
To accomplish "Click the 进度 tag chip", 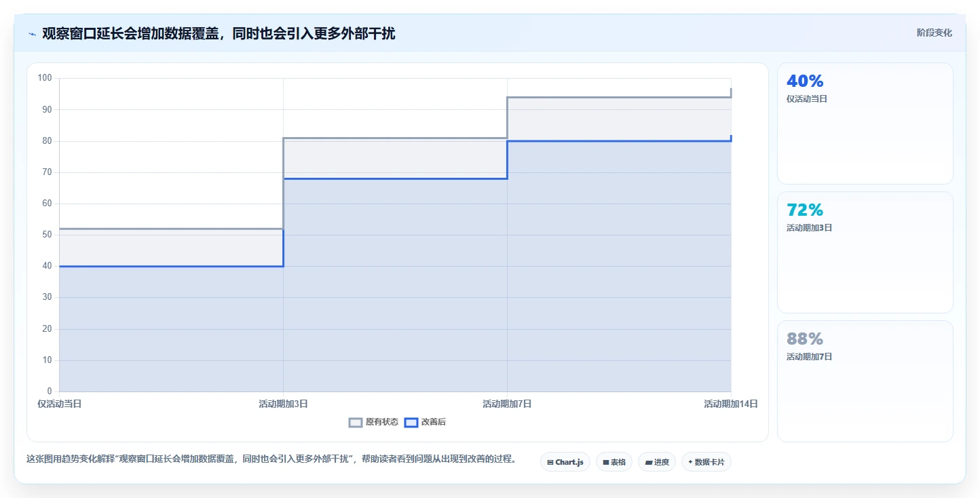I will pos(656,462).
